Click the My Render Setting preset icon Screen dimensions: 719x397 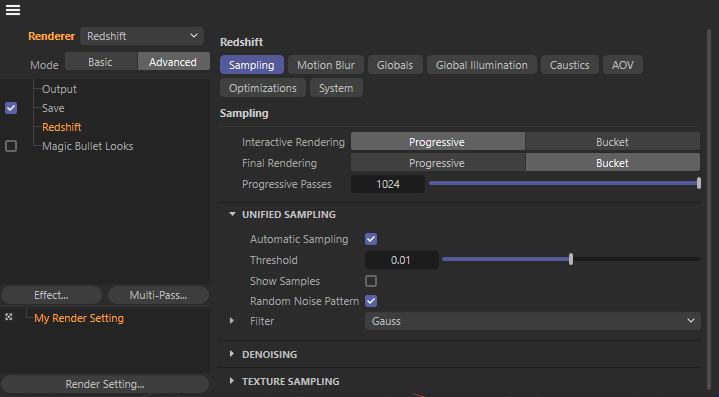[9, 317]
